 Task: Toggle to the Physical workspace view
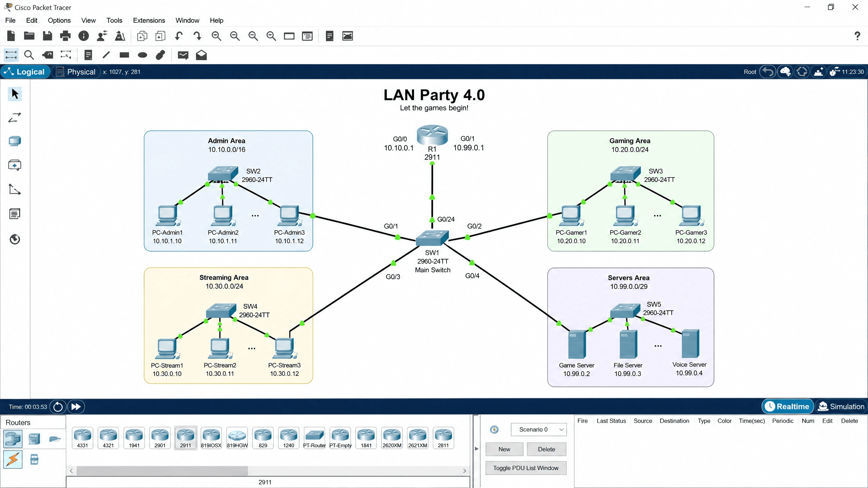tap(76, 72)
